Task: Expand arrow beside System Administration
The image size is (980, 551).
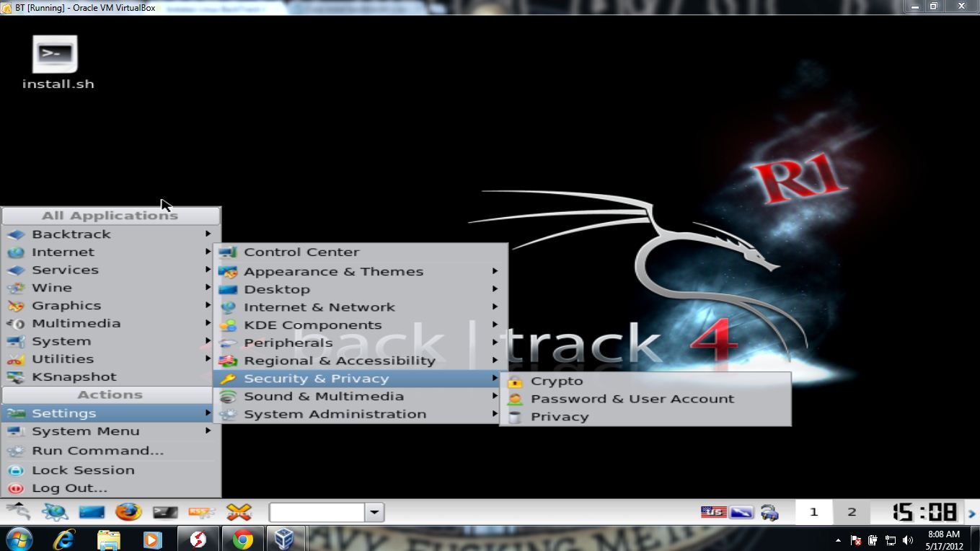Action: [495, 414]
